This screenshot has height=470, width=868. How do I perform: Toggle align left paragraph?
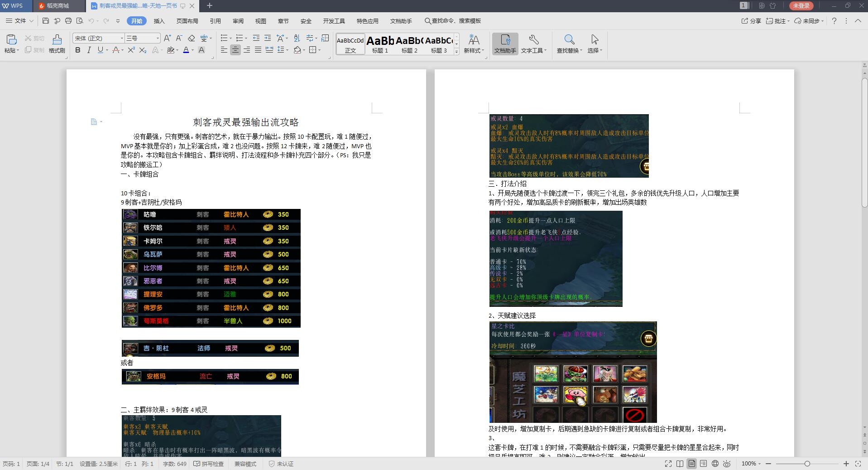pos(224,50)
